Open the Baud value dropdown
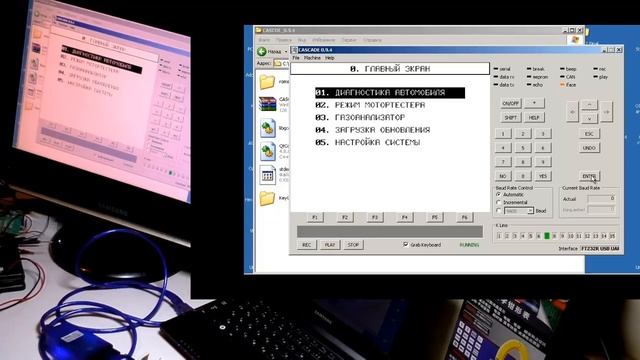The width and height of the screenshot is (640, 360). 530,211
